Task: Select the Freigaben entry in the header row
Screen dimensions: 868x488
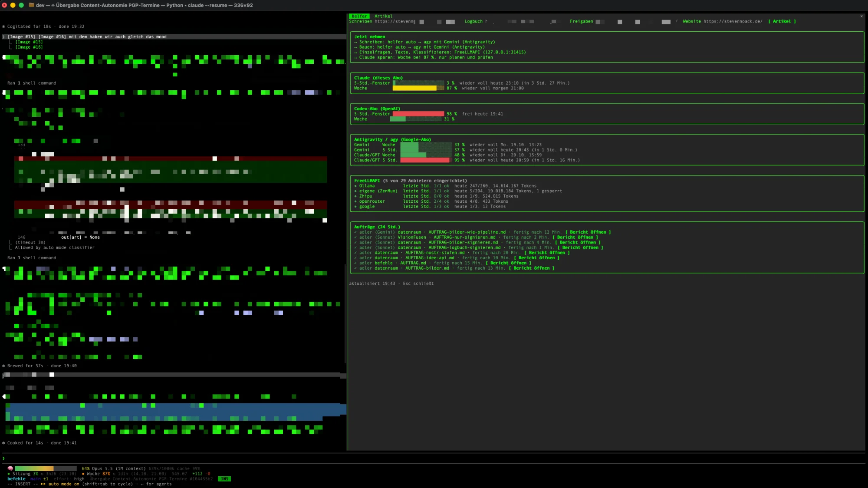Action: click(x=581, y=21)
